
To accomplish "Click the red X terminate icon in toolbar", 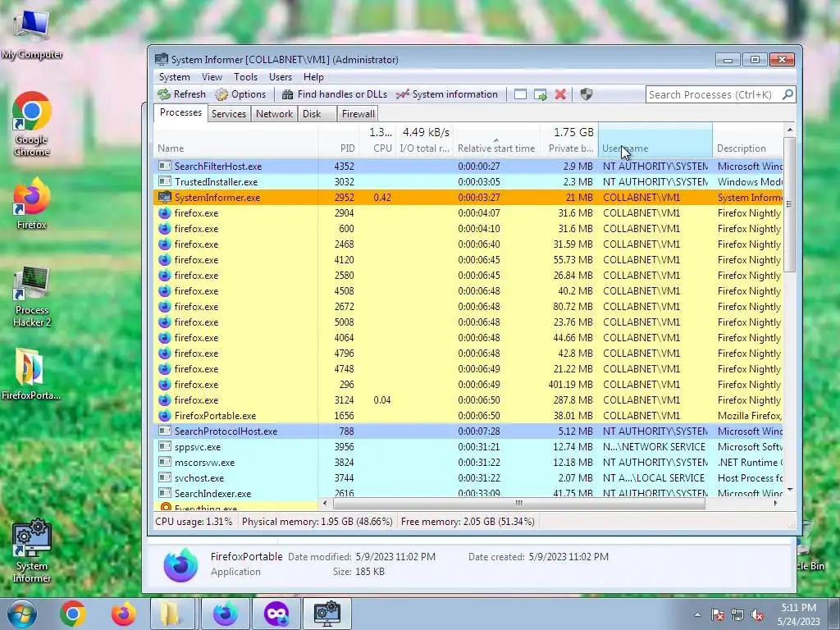I will (x=560, y=95).
